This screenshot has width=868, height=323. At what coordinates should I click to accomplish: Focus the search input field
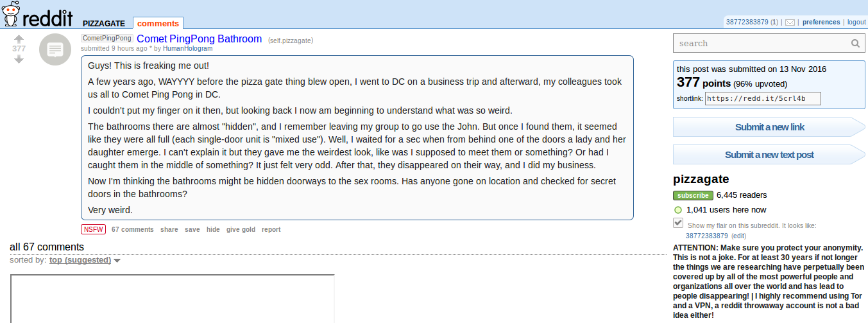761,44
